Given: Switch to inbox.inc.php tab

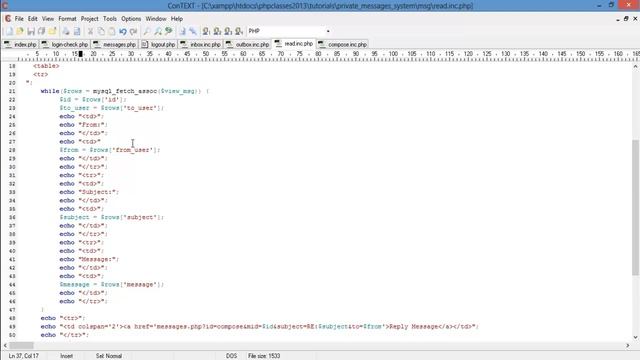Looking at the screenshot, I should [x=200, y=44].
